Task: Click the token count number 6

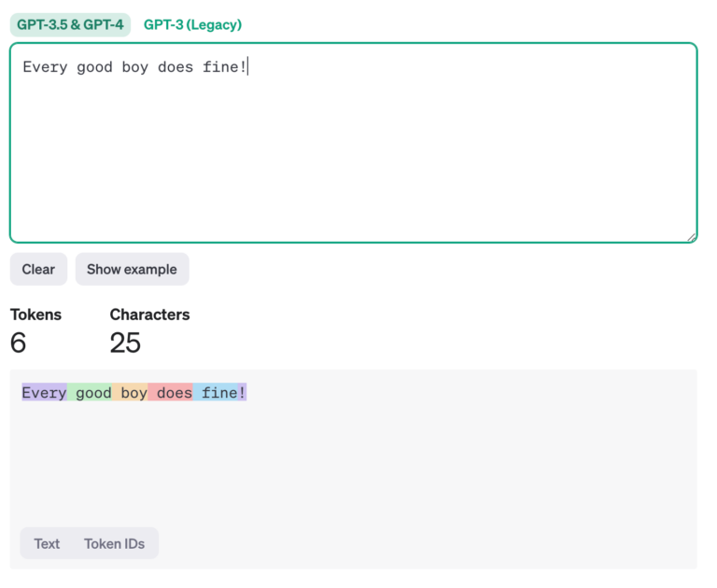Action: click(x=19, y=343)
